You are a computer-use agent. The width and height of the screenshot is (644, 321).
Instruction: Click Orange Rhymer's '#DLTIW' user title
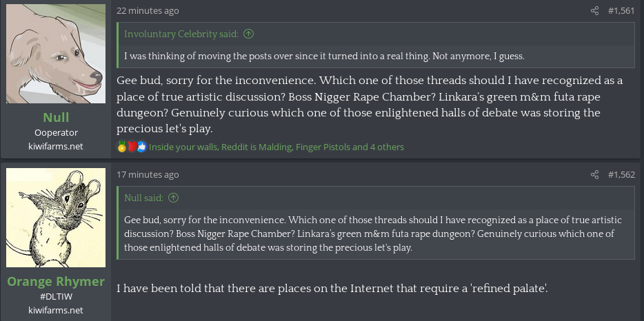pyautogui.click(x=56, y=297)
